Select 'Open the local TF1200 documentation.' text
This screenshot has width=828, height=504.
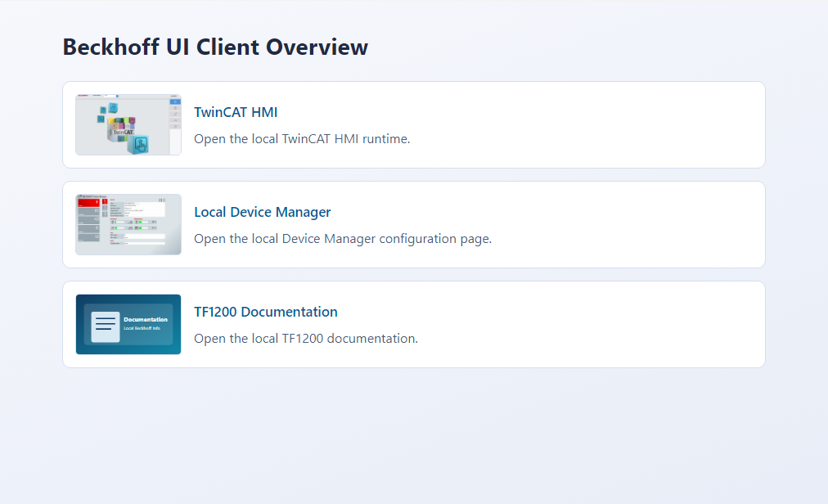click(306, 339)
